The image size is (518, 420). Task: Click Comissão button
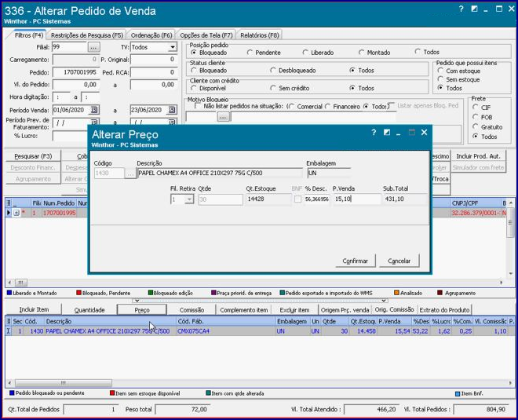(192, 310)
